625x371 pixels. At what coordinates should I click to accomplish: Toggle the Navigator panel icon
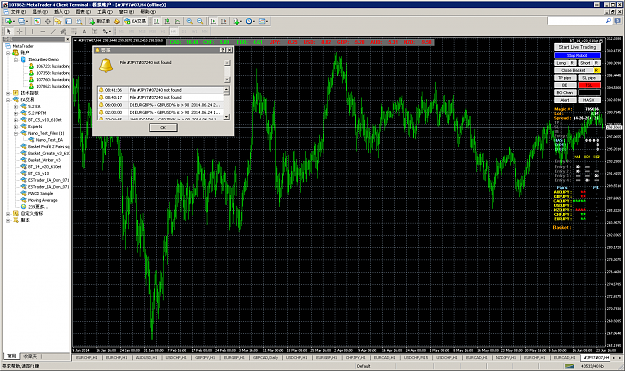pyautogui.click(x=58, y=21)
